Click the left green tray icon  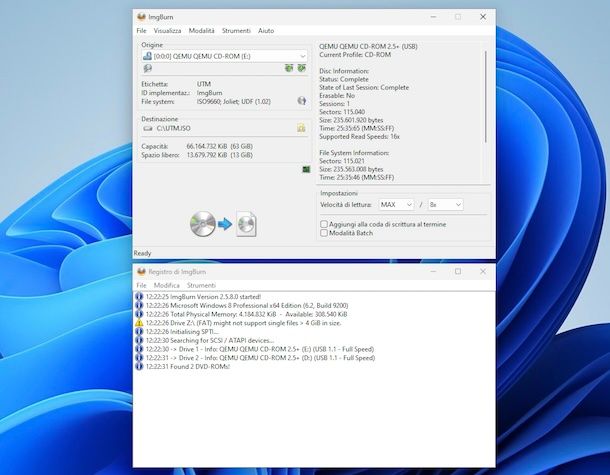click(x=288, y=69)
